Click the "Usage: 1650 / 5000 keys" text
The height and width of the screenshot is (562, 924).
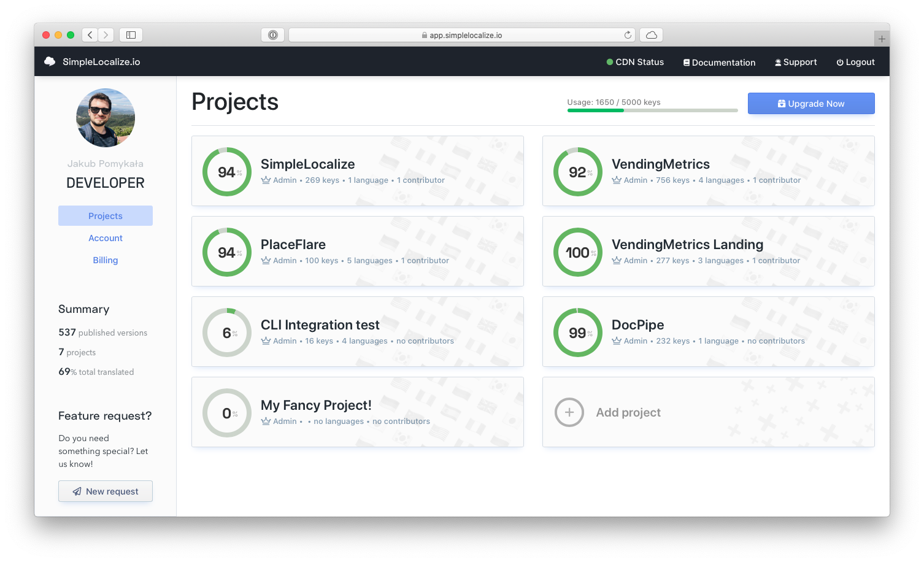click(x=614, y=102)
